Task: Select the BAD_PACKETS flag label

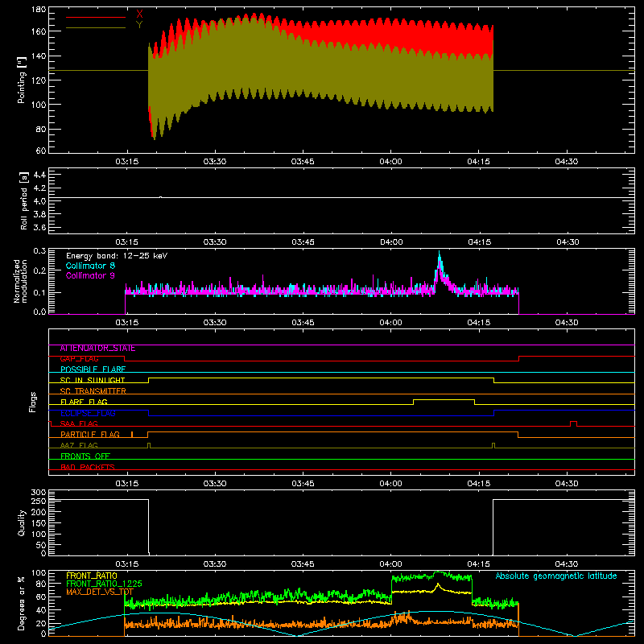Action: [x=88, y=467]
